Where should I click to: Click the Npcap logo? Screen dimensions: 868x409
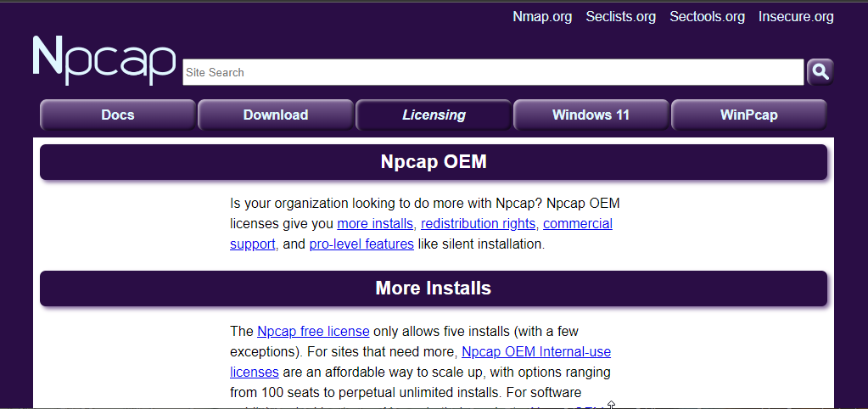click(x=104, y=61)
